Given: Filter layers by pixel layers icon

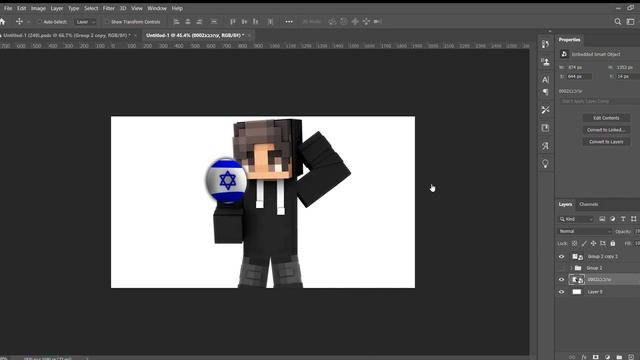Looking at the screenshot, I should click(x=602, y=219).
